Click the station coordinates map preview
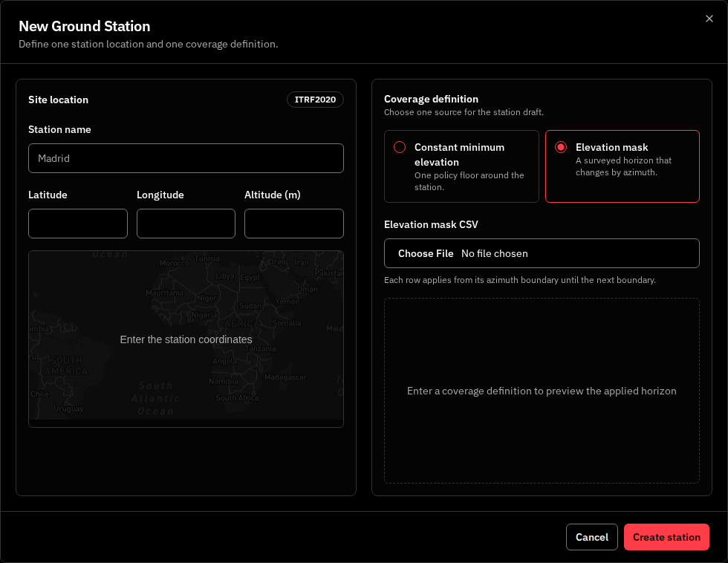Screen dimensions: 728x563 click(x=186, y=339)
